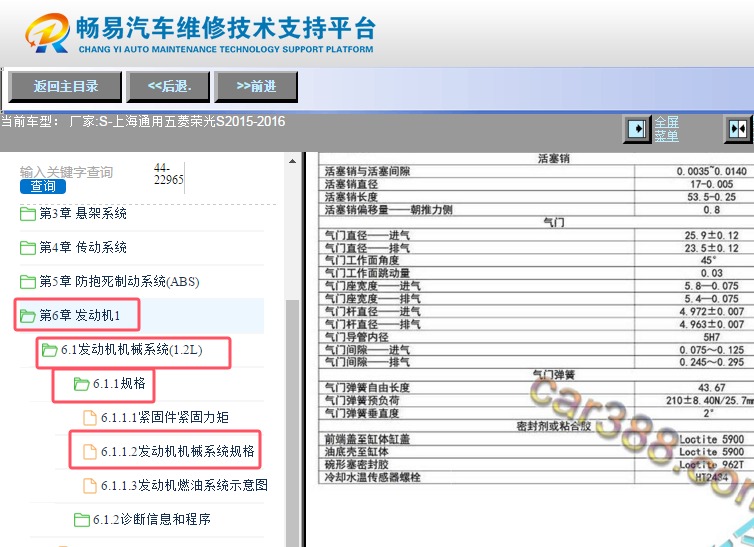Click the 活塞销直径 row label
The image size is (754, 547).
click(x=351, y=184)
